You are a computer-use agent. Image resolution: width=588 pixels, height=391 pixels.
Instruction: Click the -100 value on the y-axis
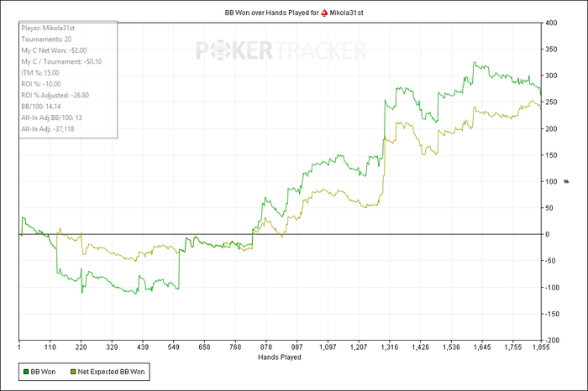click(x=552, y=288)
